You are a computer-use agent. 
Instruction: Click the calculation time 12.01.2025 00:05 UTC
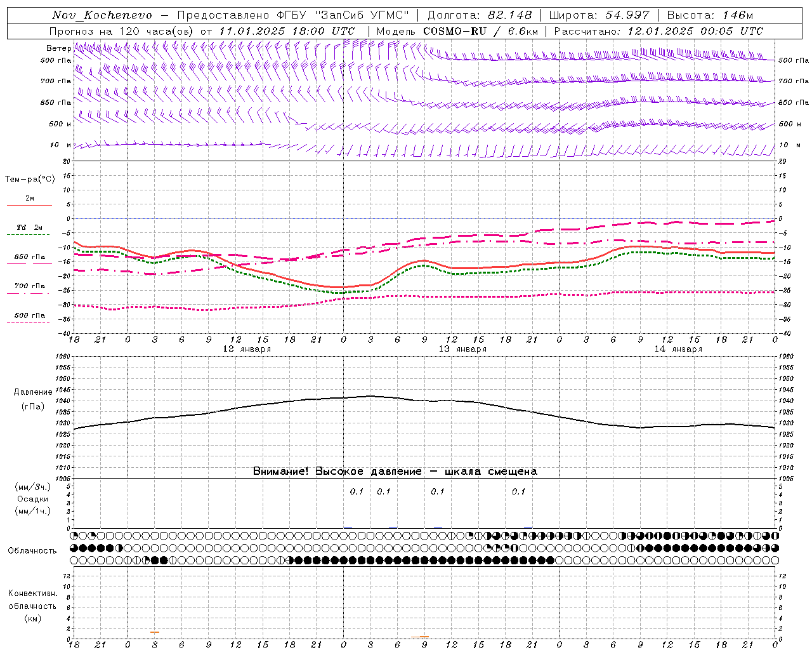[695, 31]
